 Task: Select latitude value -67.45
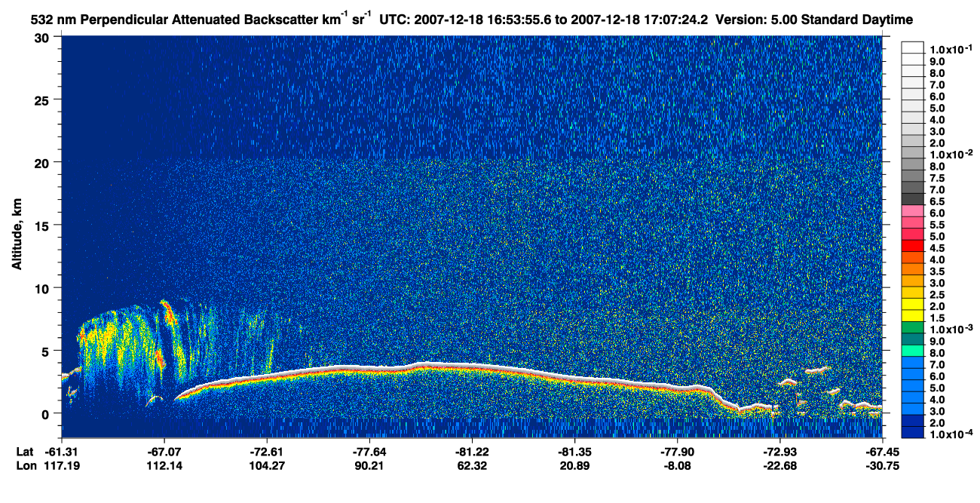click(882, 451)
